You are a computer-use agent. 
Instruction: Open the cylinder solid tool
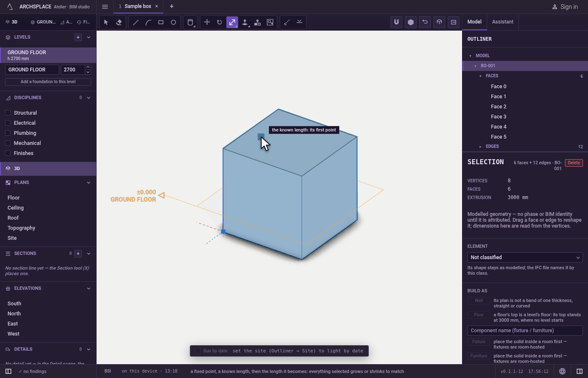point(190,22)
